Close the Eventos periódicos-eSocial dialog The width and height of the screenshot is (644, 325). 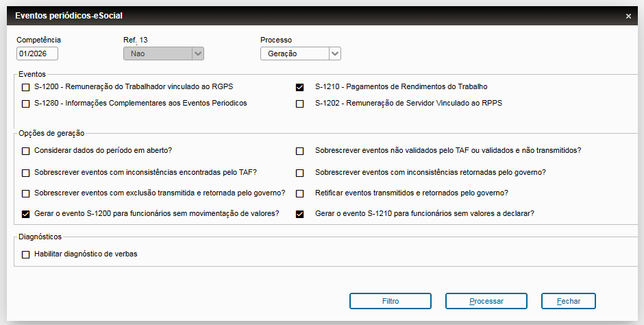click(628, 15)
